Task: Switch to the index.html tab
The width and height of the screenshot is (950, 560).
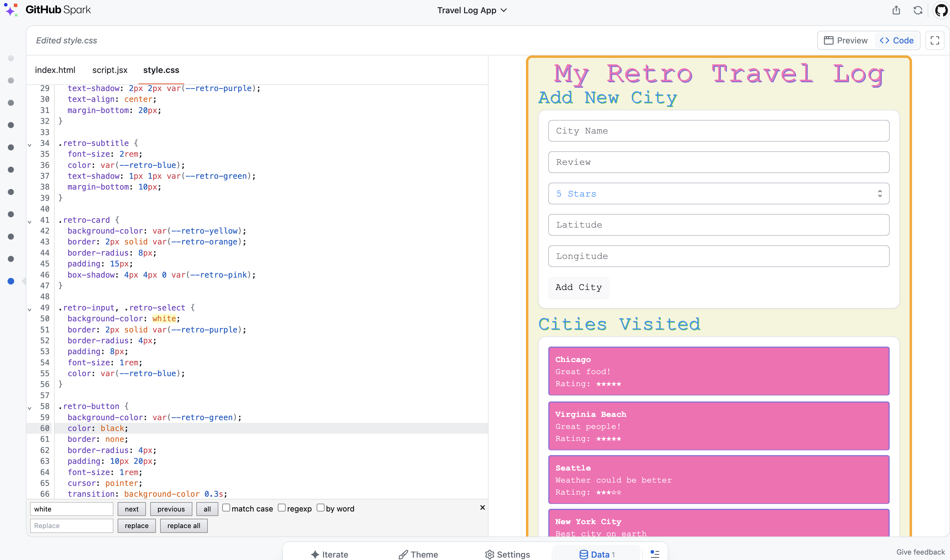Action: point(55,70)
